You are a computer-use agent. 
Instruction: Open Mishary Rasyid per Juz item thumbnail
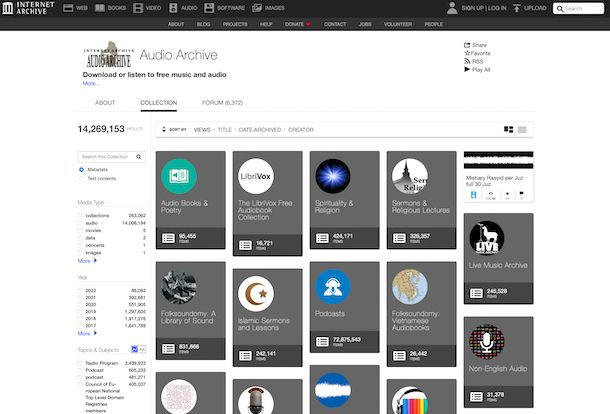click(x=498, y=160)
